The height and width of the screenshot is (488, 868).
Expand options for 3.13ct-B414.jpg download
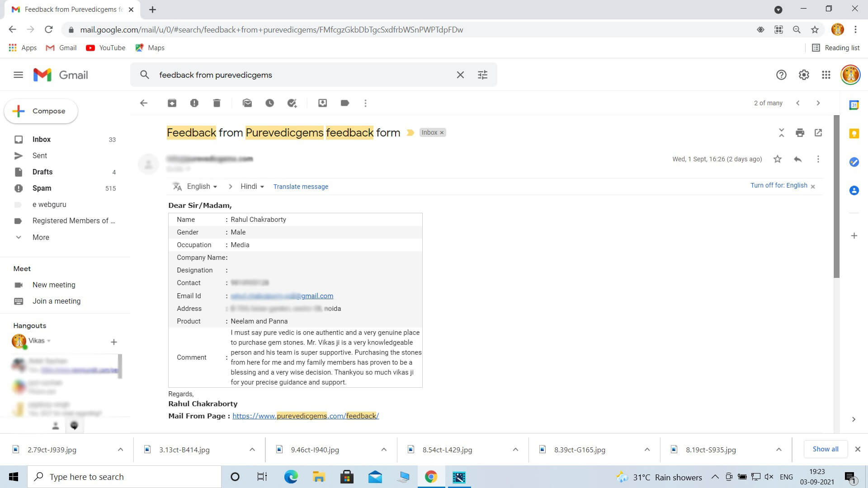pos(252,450)
